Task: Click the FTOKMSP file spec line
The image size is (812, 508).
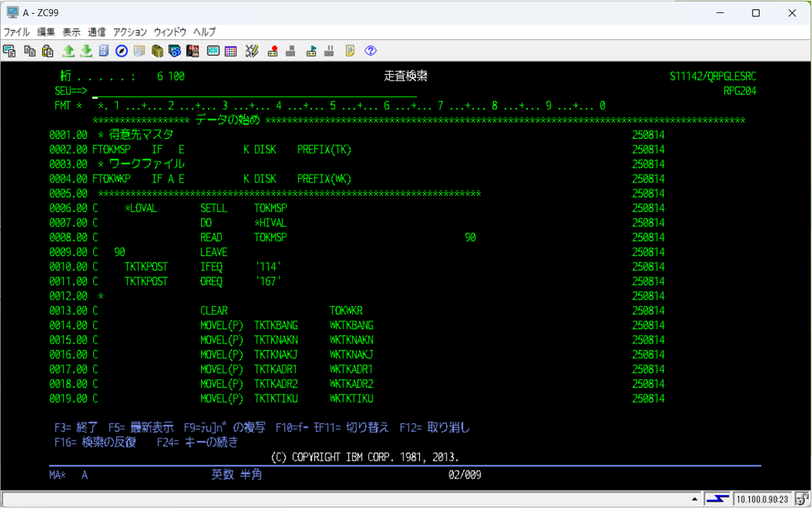Action: pyautogui.click(x=222, y=150)
